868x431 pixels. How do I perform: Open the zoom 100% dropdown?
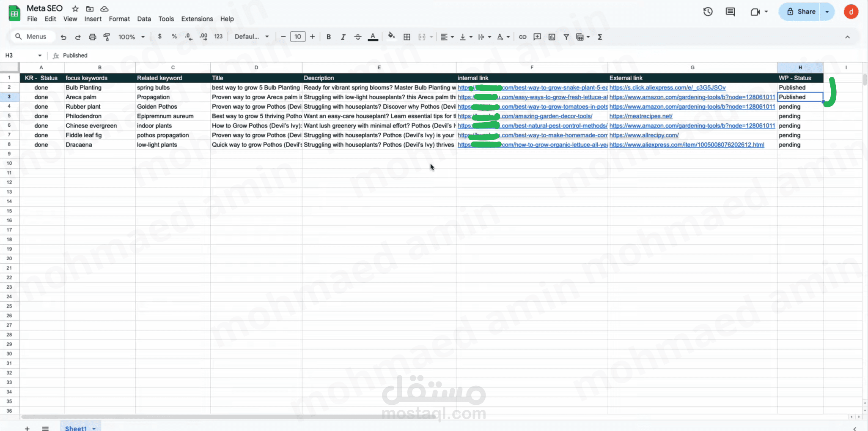coord(132,37)
